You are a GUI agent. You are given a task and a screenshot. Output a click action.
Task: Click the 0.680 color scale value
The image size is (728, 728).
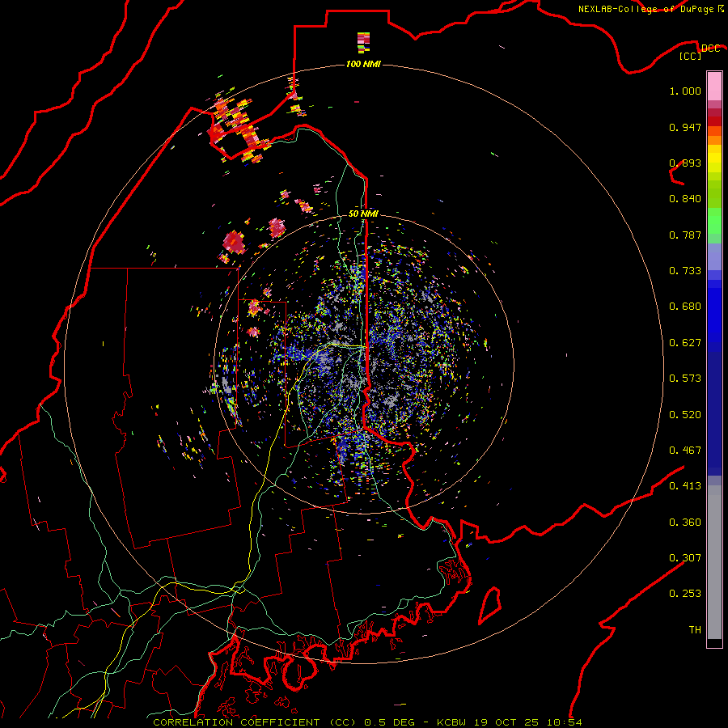(x=685, y=307)
